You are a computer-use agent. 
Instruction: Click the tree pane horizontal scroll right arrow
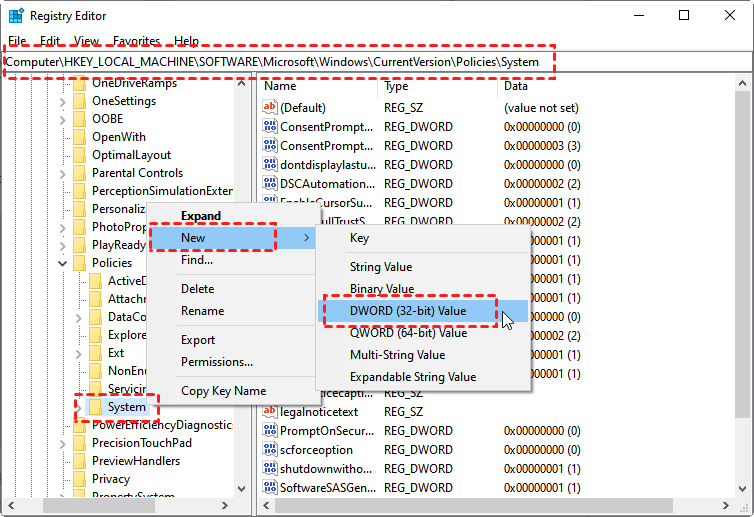click(225, 505)
